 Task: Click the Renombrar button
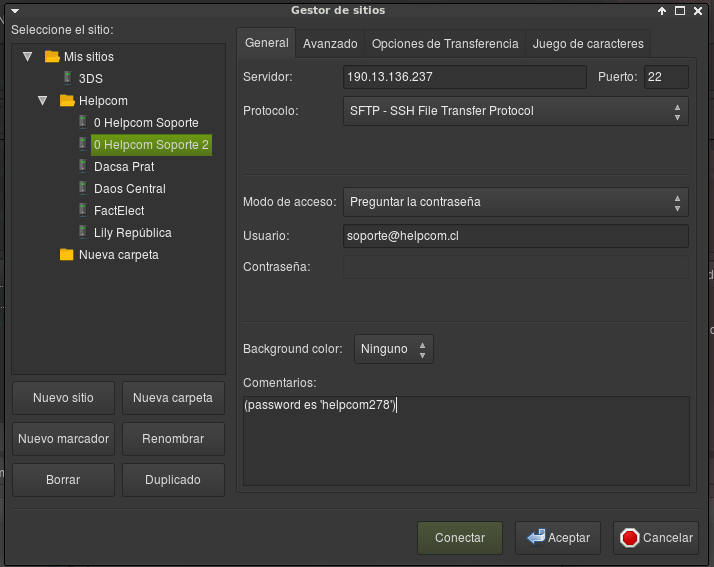tap(173, 439)
